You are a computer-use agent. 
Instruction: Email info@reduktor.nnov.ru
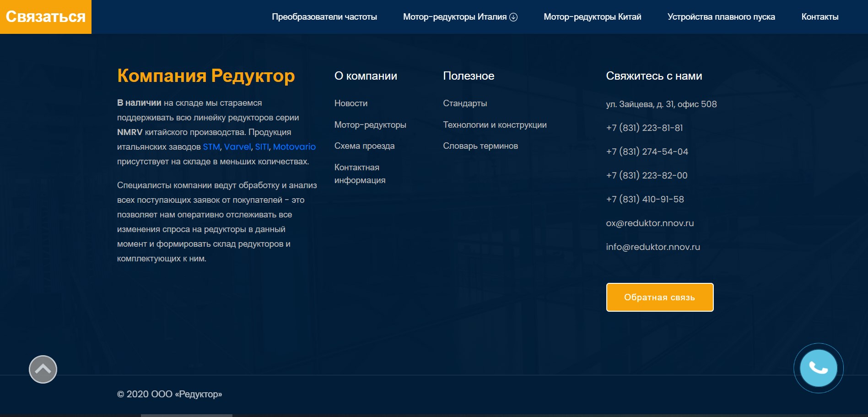653,247
